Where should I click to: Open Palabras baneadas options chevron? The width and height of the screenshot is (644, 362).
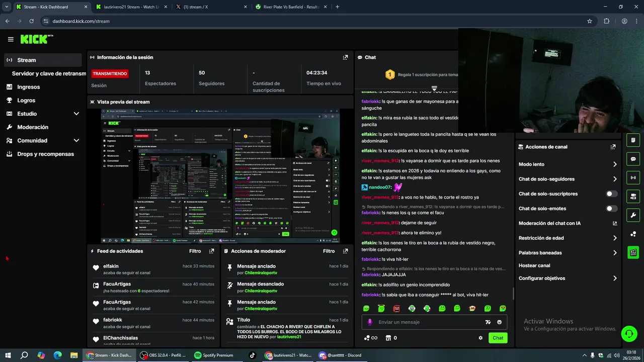click(615, 253)
